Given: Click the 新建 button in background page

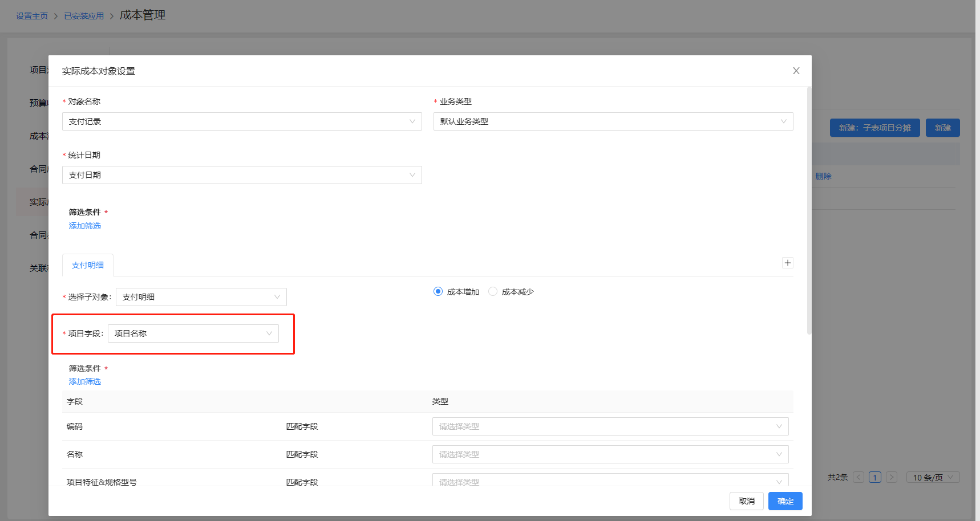Looking at the screenshot, I should click(943, 128).
